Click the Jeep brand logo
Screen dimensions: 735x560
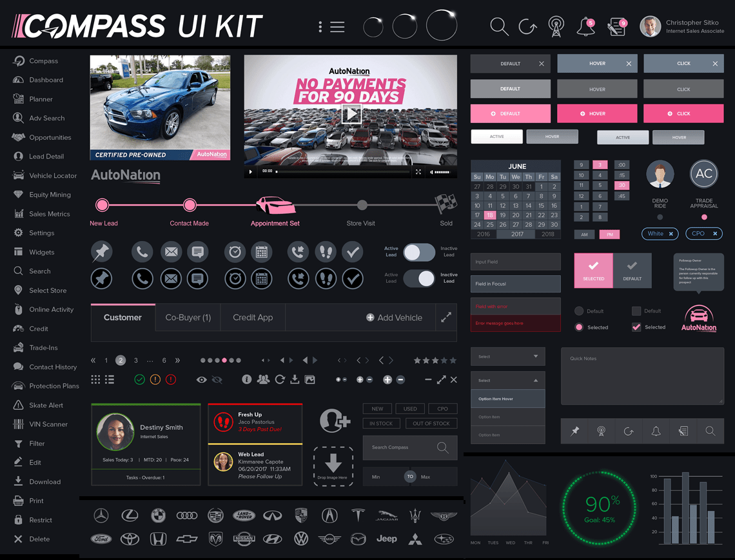point(387,539)
